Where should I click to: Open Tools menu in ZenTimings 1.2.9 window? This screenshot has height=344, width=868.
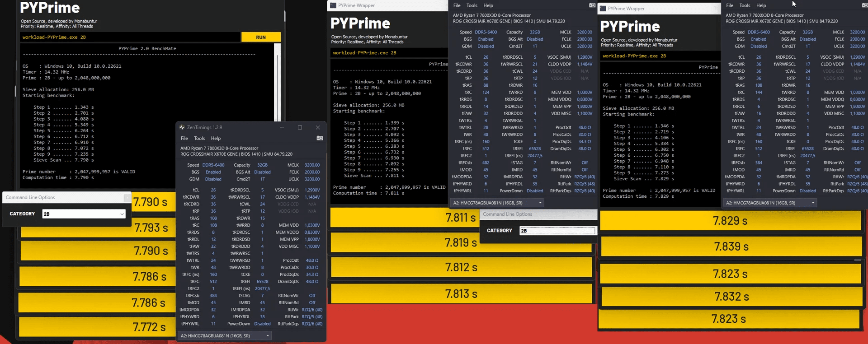coord(199,139)
